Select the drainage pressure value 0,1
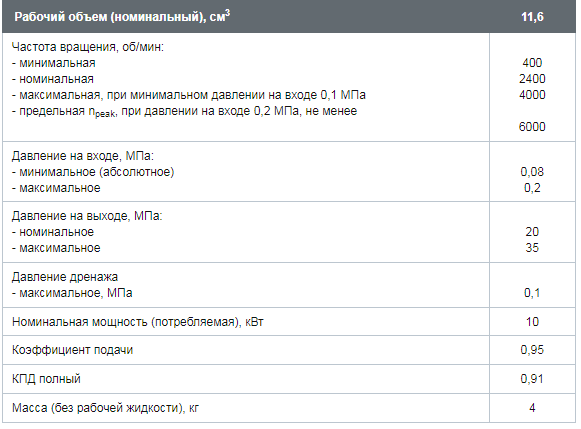The image size is (581, 429). pyautogui.click(x=532, y=293)
